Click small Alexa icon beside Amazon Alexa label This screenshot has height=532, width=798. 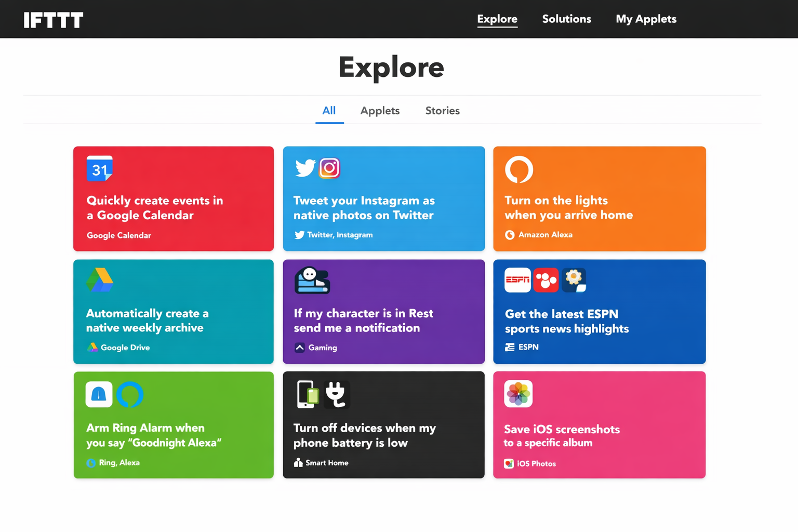pyautogui.click(x=510, y=235)
